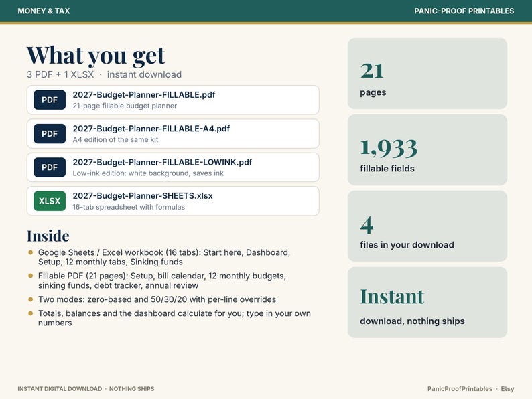Viewport: 532px width, 399px height.
Task: Select filename 2027-Budget-Planner-FILLABLE.pdf
Action: coord(144,95)
